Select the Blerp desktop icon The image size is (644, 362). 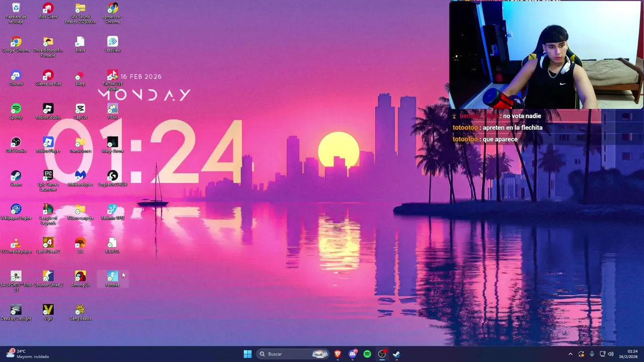pos(80,78)
